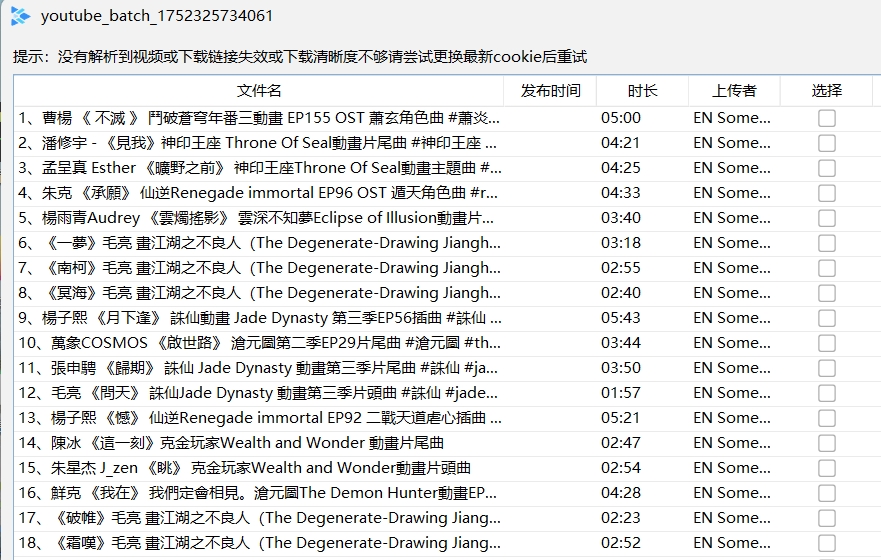
Task: Select checkbox for row 13 楊子熙《憾》
Action: pyautogui.click(x=826, y=418)
